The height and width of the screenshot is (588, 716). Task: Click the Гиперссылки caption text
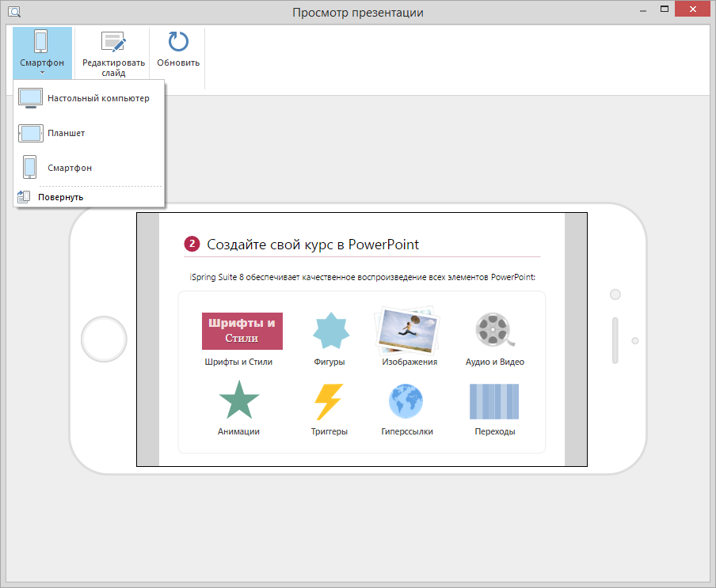pyautogui.click(x=407, y=431)
